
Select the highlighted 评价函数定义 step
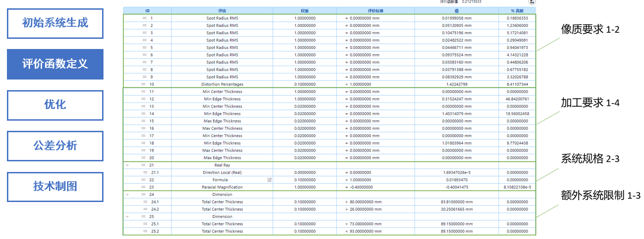(55, 64)
